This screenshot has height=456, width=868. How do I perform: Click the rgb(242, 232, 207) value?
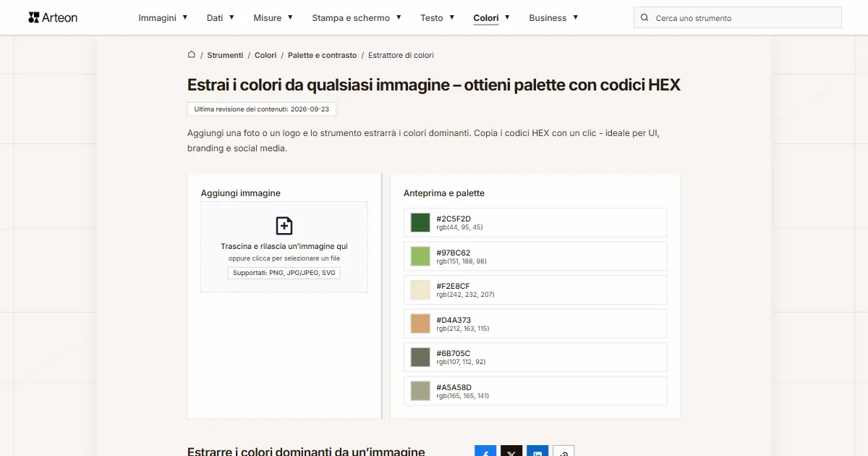coord(465,295)
